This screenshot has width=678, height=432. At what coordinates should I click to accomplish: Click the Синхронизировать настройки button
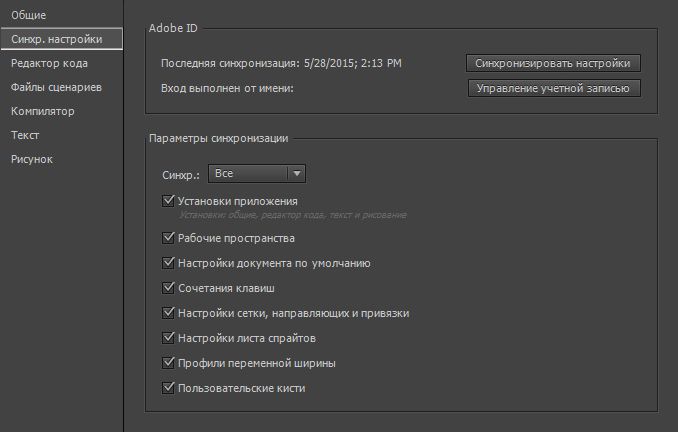[x=553, y=62]
